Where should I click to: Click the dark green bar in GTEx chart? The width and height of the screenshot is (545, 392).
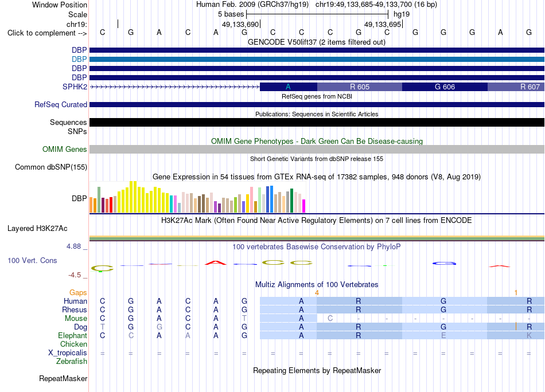291,201
